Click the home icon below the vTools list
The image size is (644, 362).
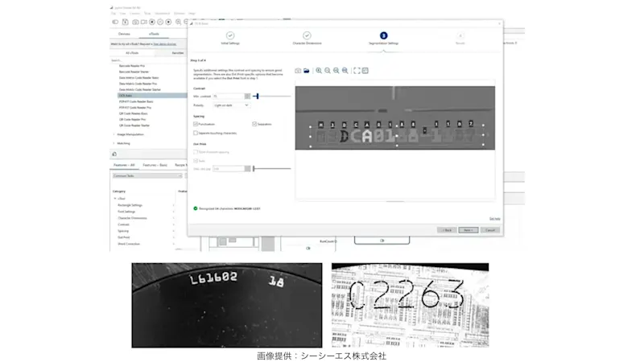[114, 154]
